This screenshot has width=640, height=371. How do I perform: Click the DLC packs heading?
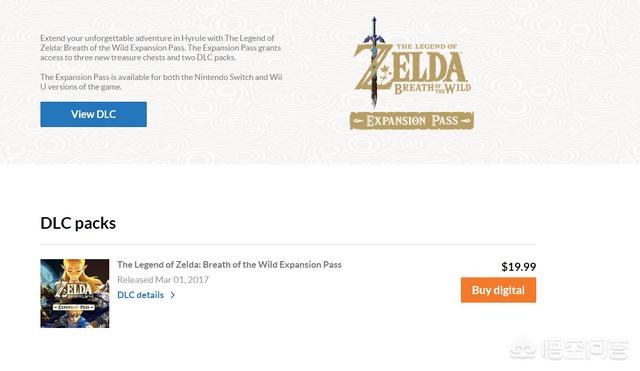[x=78, y=223]
